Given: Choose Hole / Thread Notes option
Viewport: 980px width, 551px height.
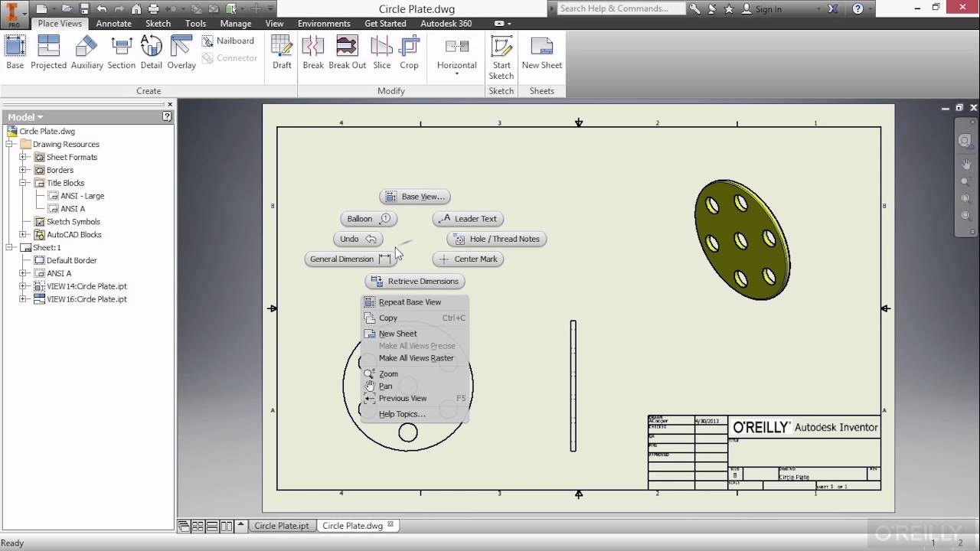Looking at the screenshot, I should pyautogui.click(x=496, y=239).
